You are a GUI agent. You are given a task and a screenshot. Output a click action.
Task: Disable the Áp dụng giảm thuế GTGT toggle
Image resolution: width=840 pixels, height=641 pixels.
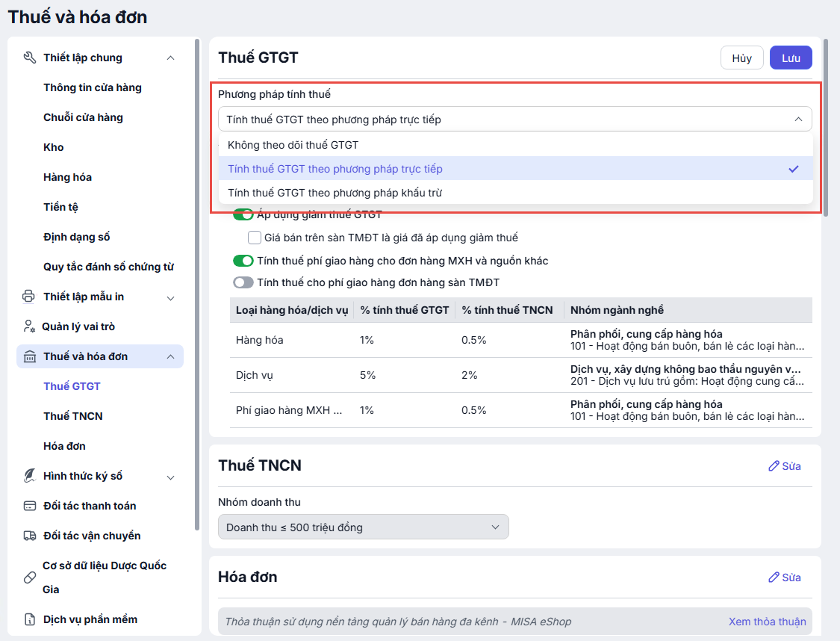[x=243, y=214]
